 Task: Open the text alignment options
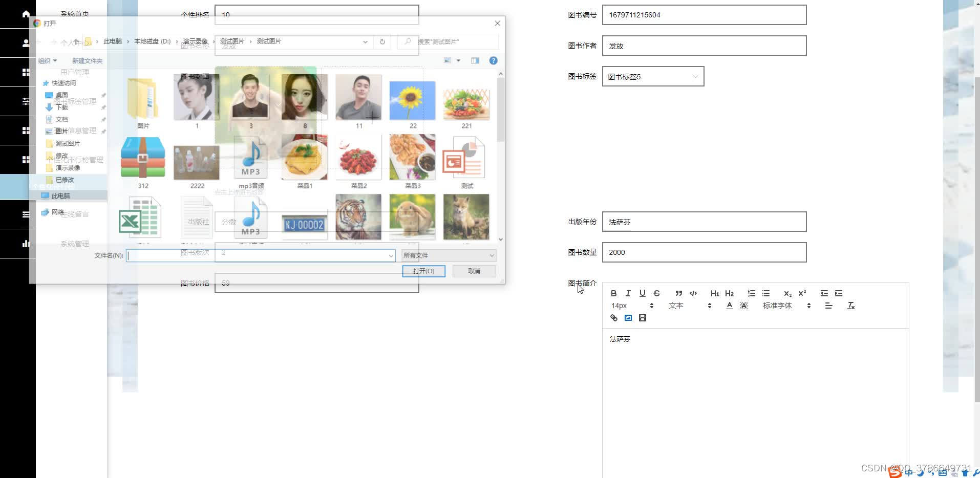coord(828,306)
